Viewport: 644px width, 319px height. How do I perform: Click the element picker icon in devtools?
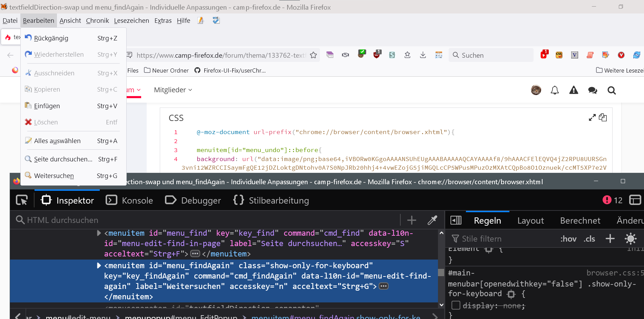[x=22, y=200]
